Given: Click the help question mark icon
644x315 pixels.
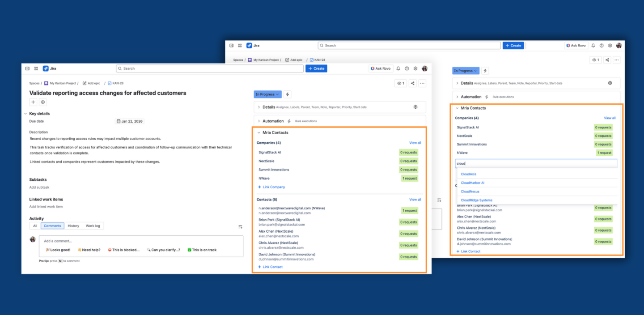Looking at the screenshot, I should (x=407, y=68).
